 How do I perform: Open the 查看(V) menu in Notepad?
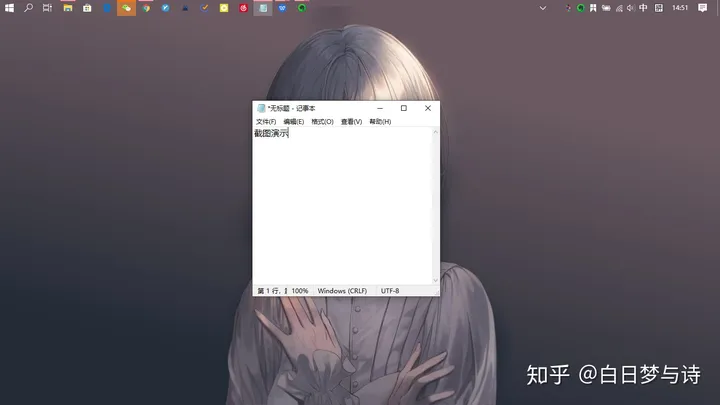(x=351, y=122)
